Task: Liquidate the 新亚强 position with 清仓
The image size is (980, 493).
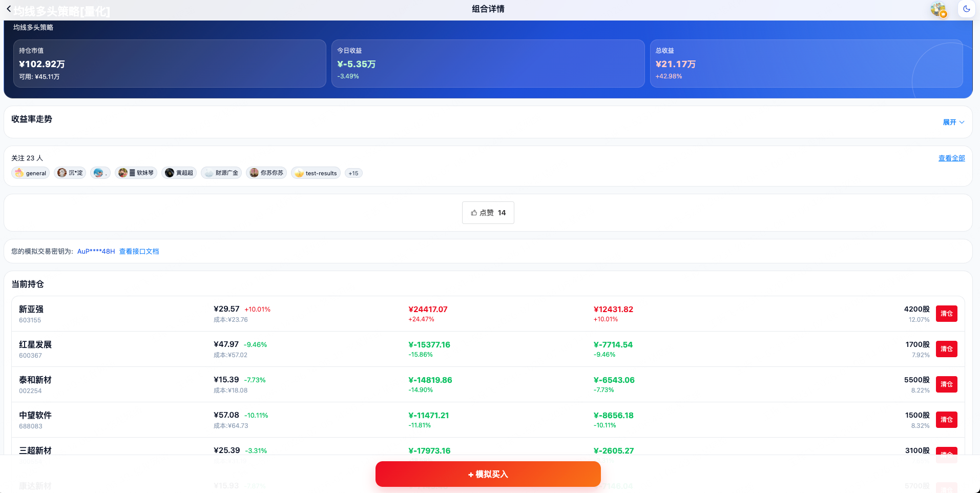Action: 946,314
